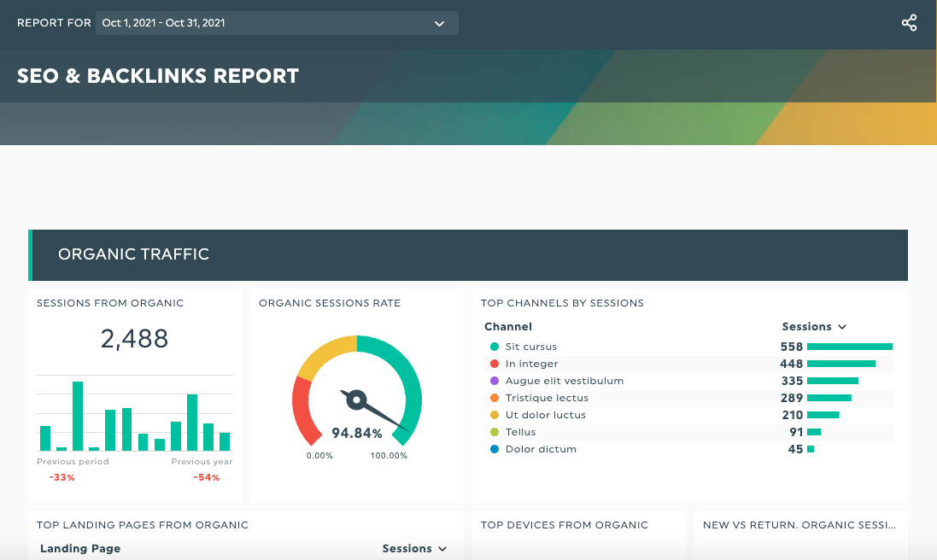Click the purple Augue elit vestibulum dot
This screenshot has height=560, width=937.
[495, 381]
